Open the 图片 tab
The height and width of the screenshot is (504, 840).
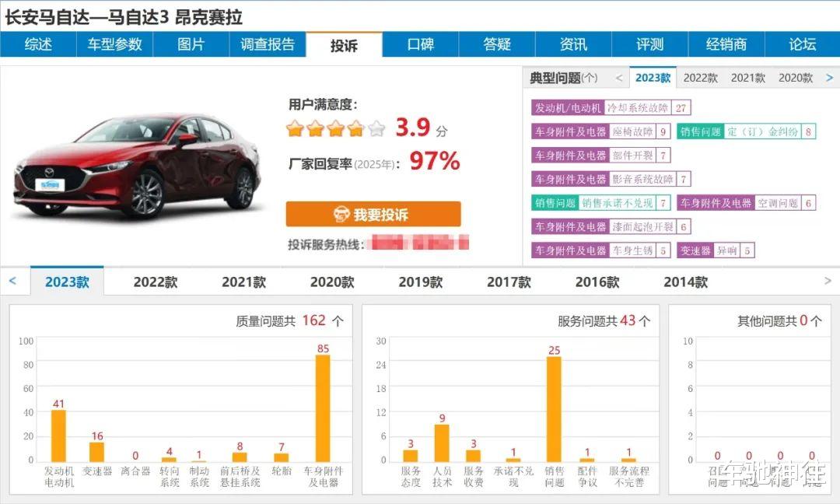pyautogui.click(x=191, y=44)
